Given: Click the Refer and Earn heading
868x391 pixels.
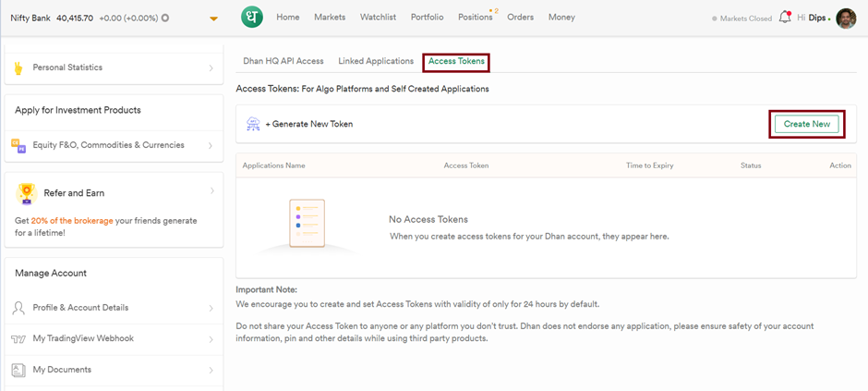Looking at the screenshot, I should (74, 193).
